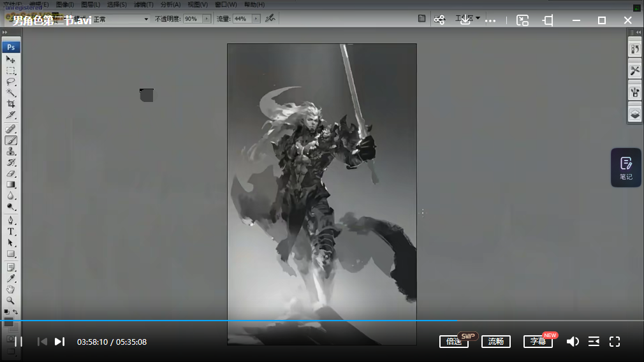Select the Type tool
The width and height of the screenshot is (644, 362).
coord(11,231)
